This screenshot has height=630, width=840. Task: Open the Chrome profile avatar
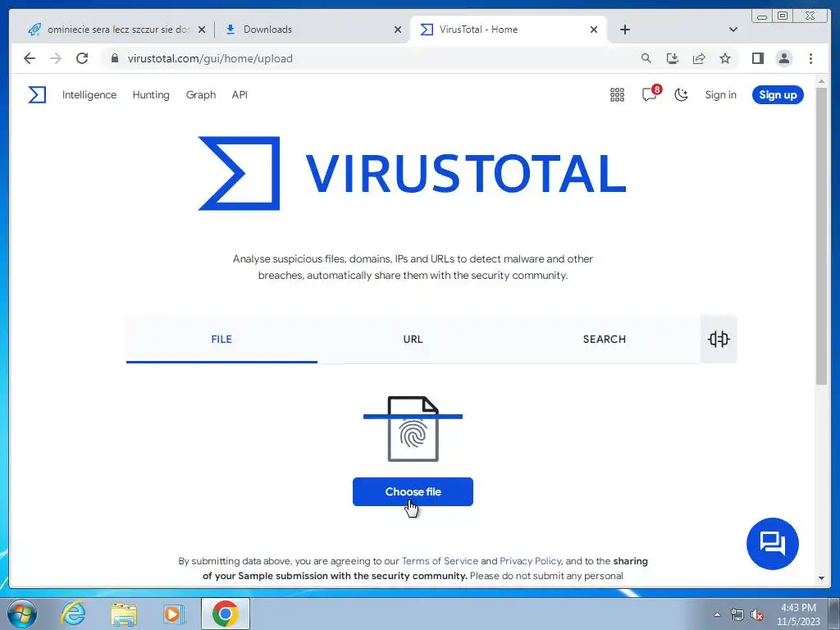pos(783,58)
